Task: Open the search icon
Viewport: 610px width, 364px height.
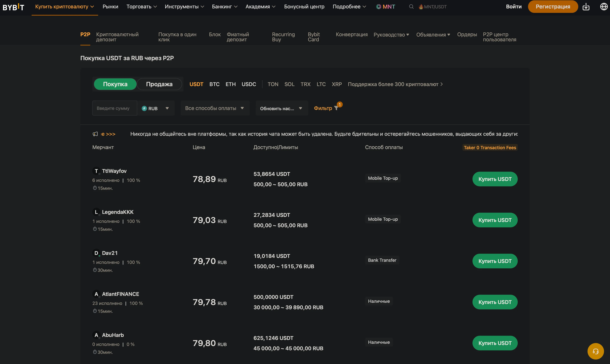Action: point(411,7)
